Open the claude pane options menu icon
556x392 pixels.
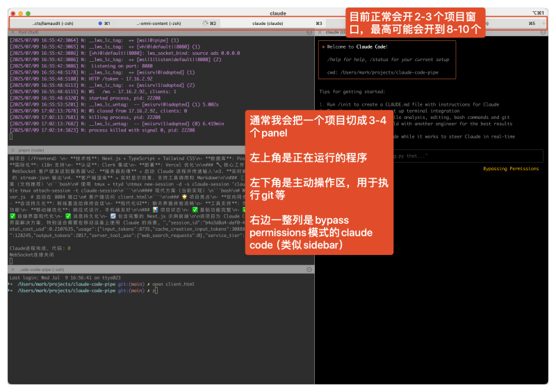coord(543,32)
